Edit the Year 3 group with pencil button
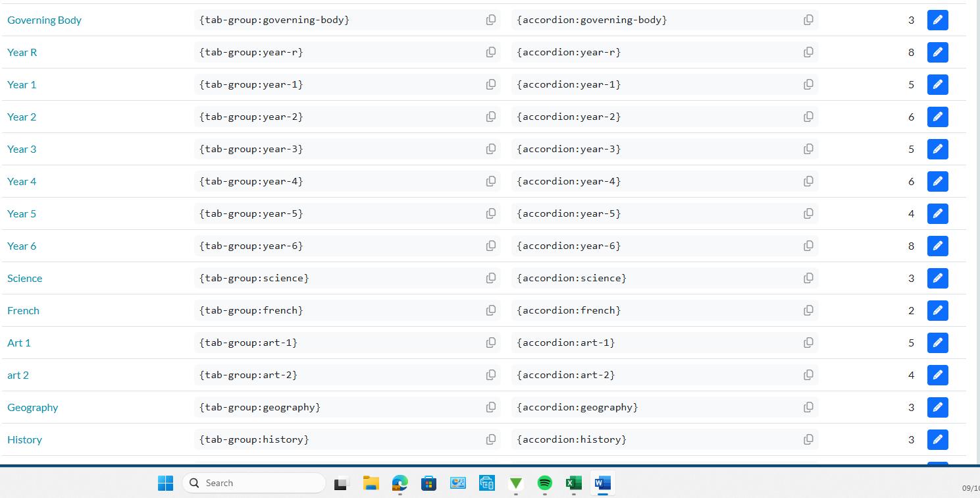The width and height of the screenshot is (980, 498). pos(937,149)
